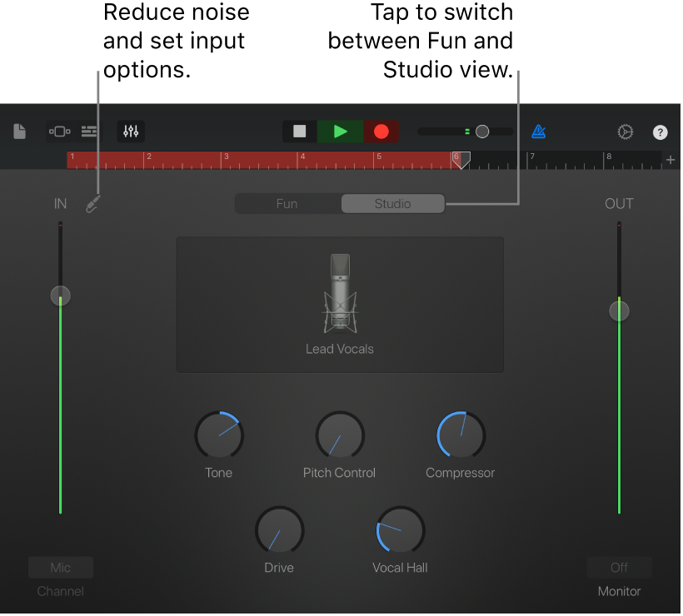Arm recording with the red record button
683x616 pixels.
(x=381, y=131)
